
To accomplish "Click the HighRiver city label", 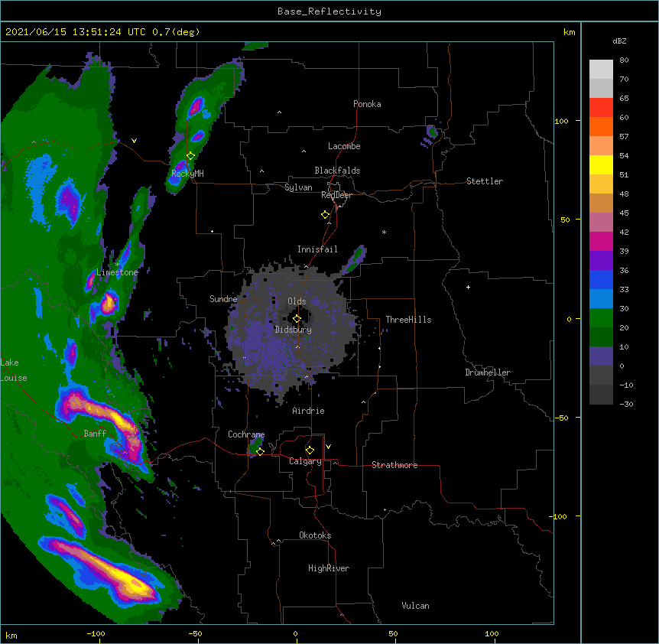I will [x=329, y=568].
